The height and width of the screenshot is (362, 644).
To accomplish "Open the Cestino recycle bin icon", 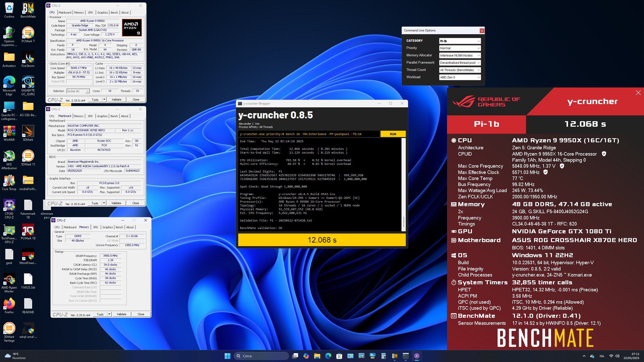I will (9, 10).
